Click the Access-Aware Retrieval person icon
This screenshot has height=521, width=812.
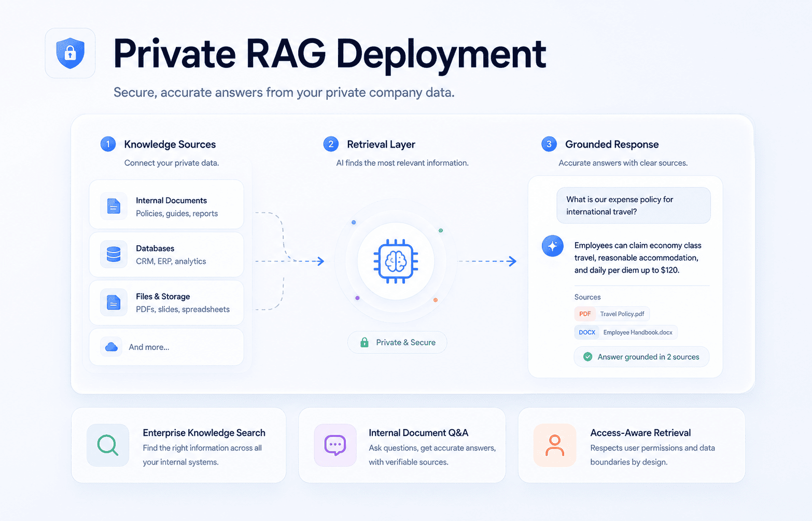pyautogui.click(x=555, y=445)
